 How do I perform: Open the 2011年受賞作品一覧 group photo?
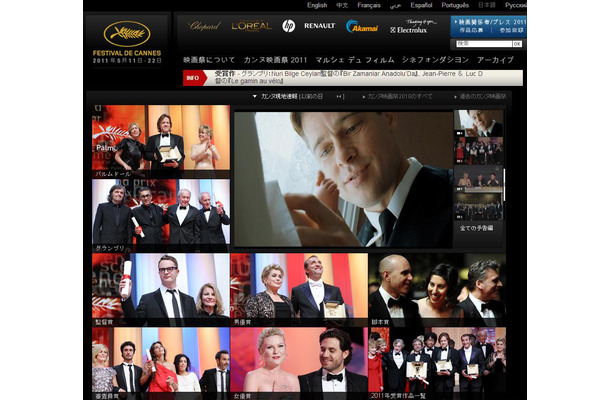click(x=437, y=363)
